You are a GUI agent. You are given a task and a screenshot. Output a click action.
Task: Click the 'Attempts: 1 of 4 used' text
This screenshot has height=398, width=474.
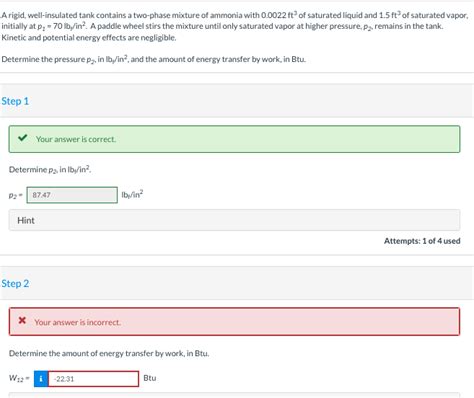coord(422,241)
